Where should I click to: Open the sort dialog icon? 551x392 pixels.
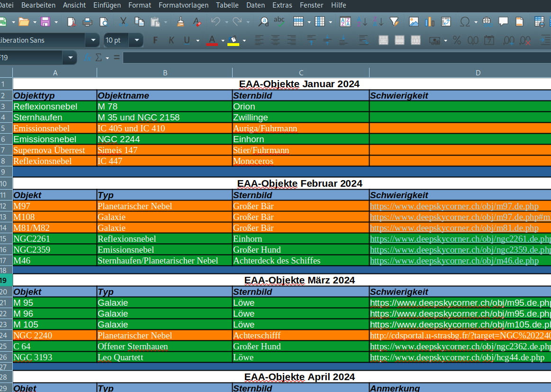(345, 22)
